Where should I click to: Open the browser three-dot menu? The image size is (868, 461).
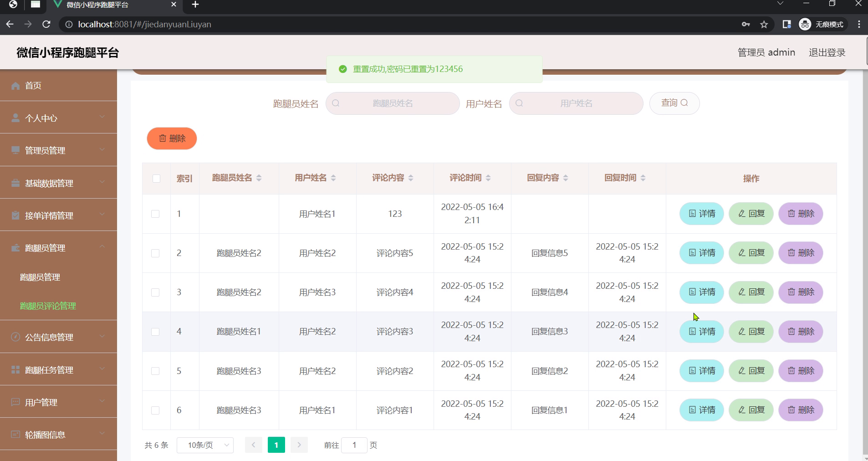click(x=859, y=25)
